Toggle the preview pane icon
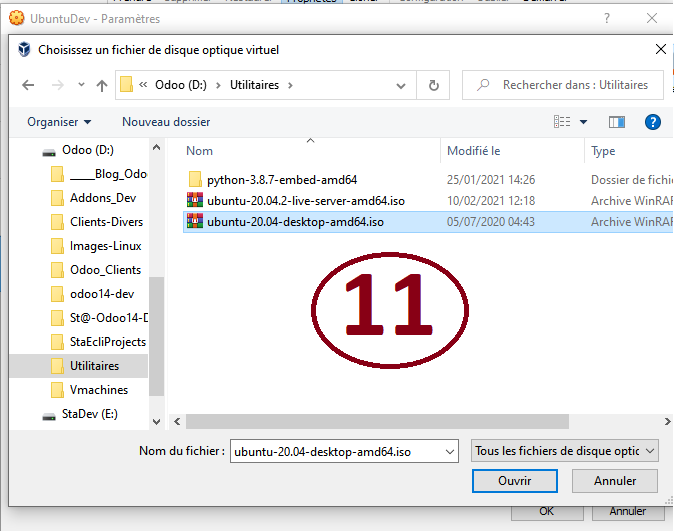This screenshot has width=674, height=531. pyautogui.click(x=617, y=122)
